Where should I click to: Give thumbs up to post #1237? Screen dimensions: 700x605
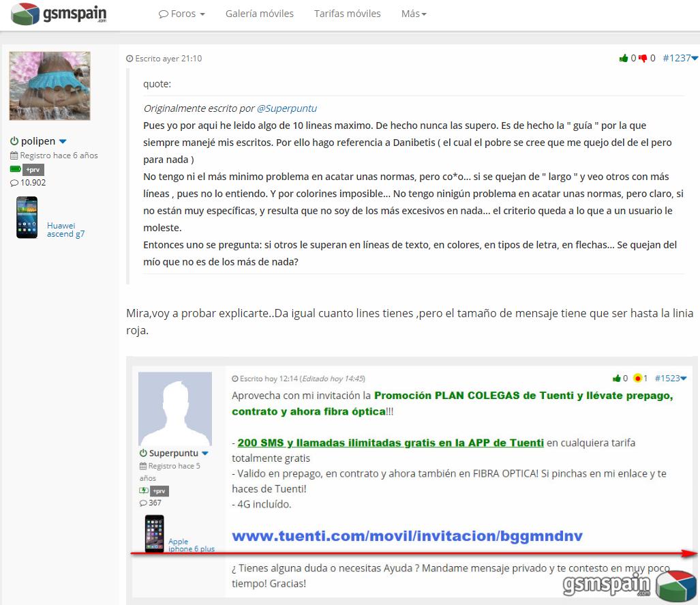pos(624,58)
